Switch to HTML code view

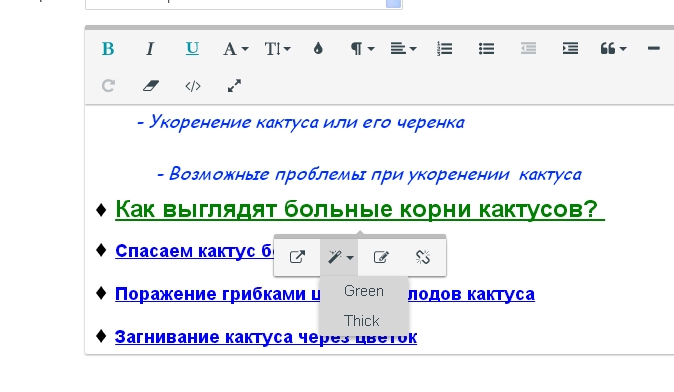(x=193, y=86)
